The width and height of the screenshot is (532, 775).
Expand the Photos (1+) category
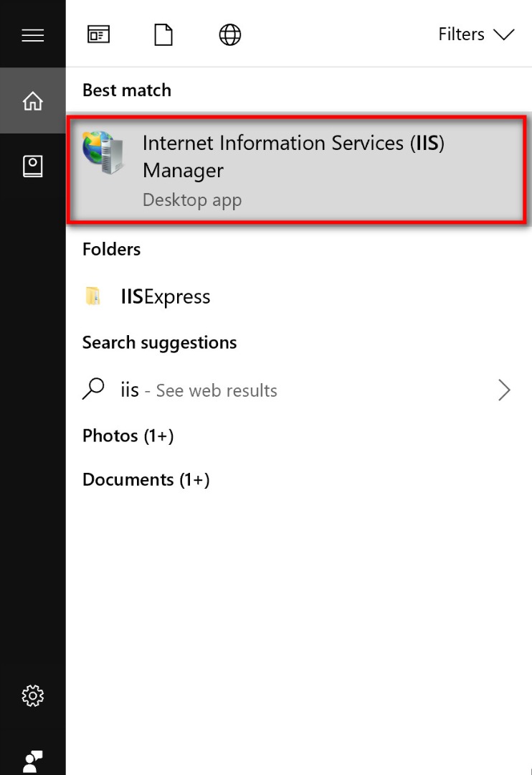[128, 436]
